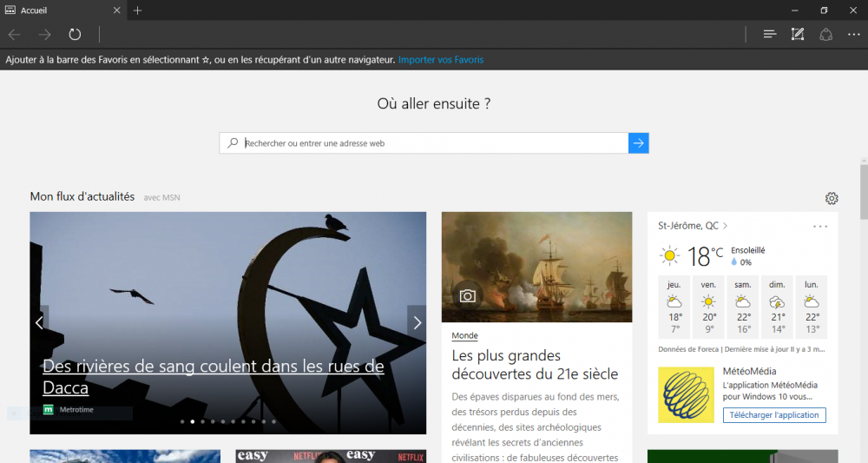
Task: Select the Accueil tab
Action: pos(62,10)
